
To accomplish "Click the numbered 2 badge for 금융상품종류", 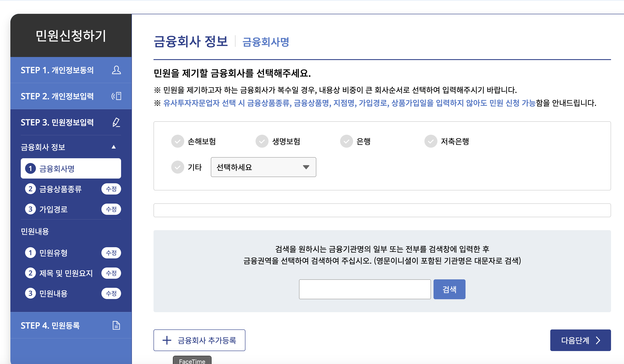I will pyautogui.click(x=30, y=189).
